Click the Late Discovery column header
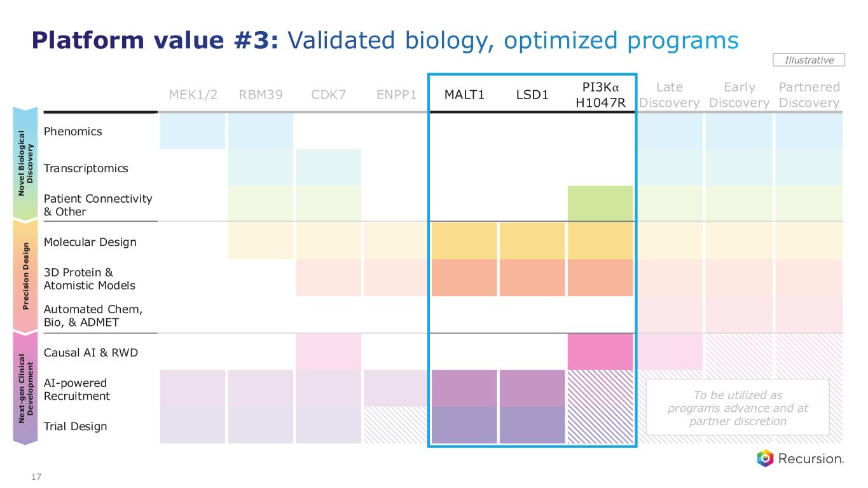868x488 pixels. [x=669, y=95]
